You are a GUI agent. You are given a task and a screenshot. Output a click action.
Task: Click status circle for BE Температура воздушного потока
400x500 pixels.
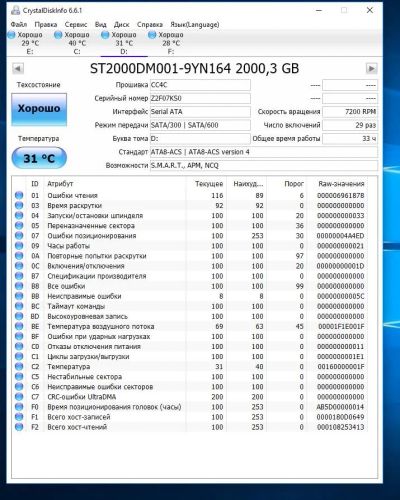pyautogui.click(x=19, y=326)
